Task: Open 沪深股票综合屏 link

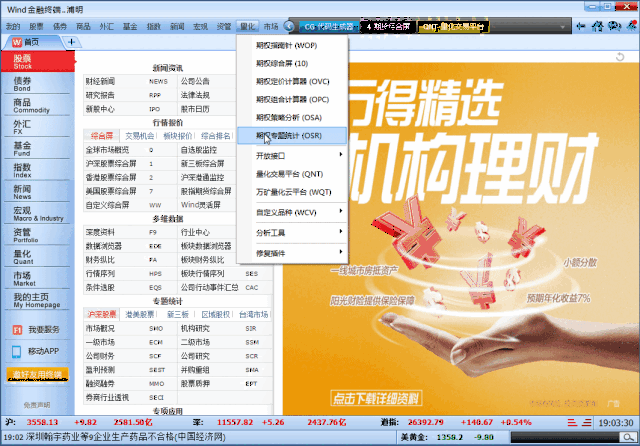Action: click(x=130, y=164)
